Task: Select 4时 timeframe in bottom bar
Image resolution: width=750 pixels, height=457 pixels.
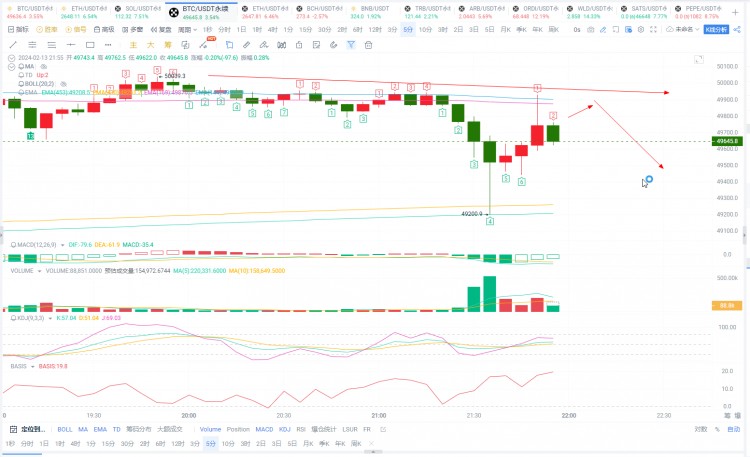Action: 75,444
